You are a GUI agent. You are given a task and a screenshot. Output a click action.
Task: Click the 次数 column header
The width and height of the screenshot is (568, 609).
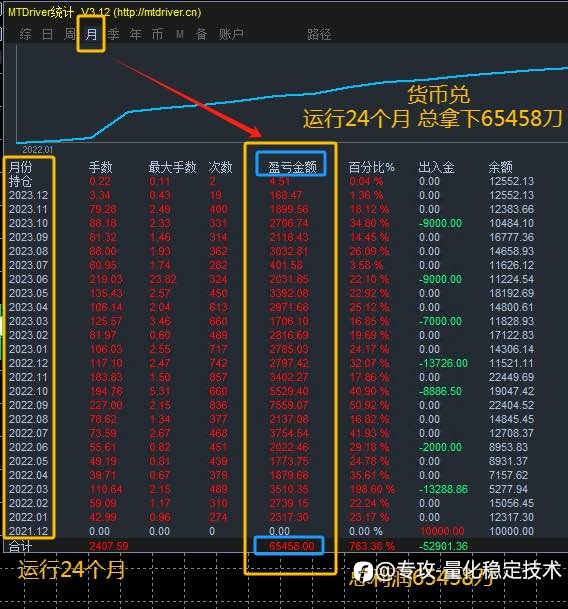pyautogui.click(x=220, y=167)
